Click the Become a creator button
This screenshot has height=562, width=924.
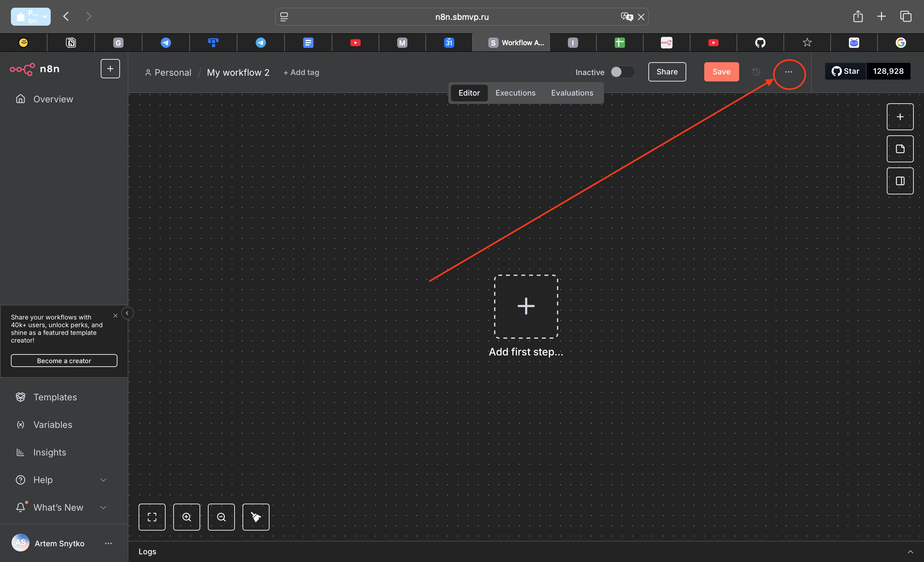point(64,361)
